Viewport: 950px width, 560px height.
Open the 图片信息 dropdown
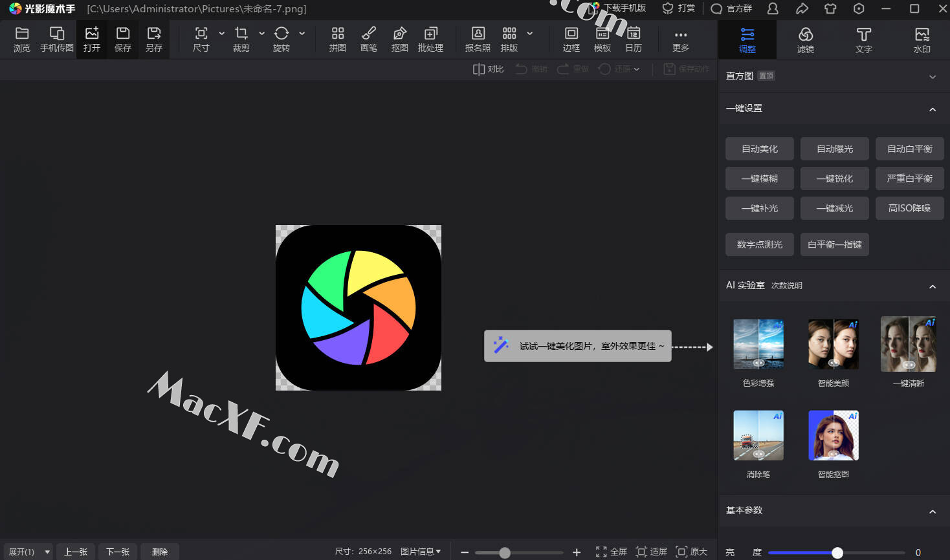(x=420, y=552)
